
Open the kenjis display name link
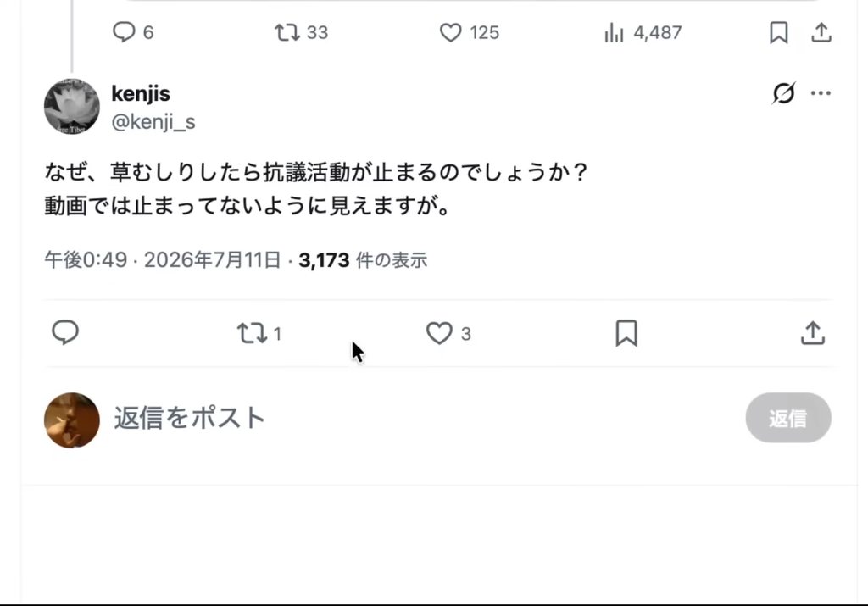141,93
